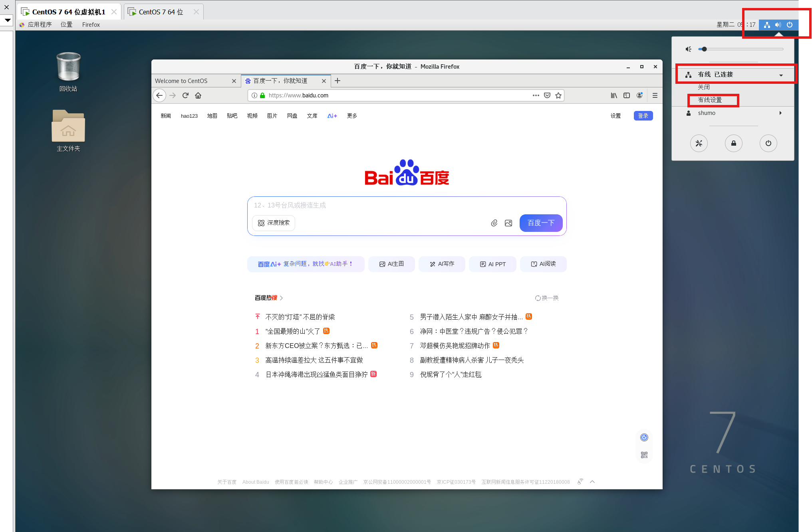The height and width of the screenshot is (532, 812).
Task: Click the 百度一下 search button
Action: (x=541, y=223)
